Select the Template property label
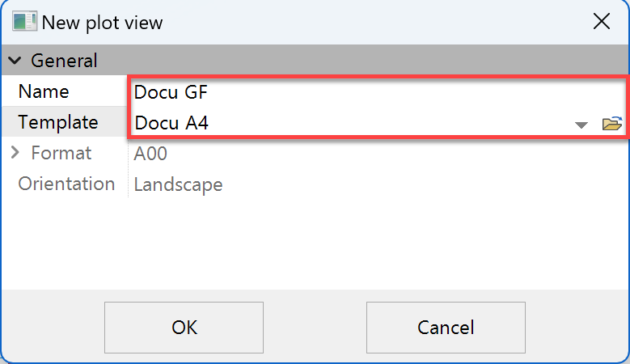The image size is (630, 364). (58, 122)
